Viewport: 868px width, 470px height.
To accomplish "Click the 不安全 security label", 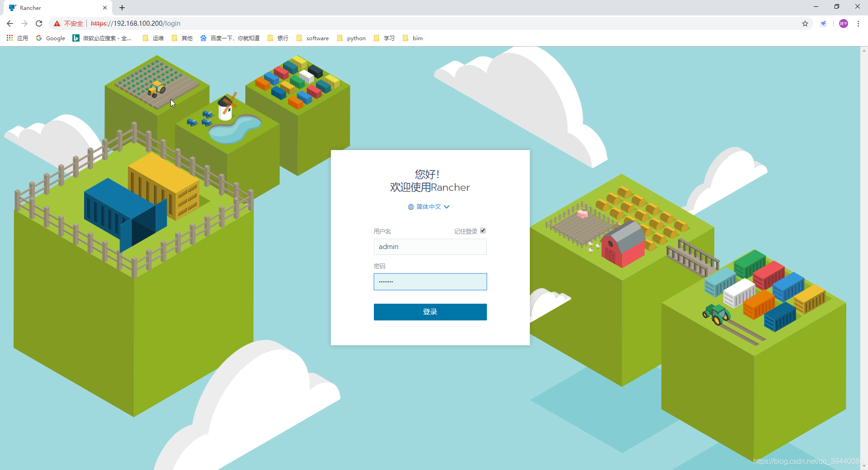I will point(74,23).
